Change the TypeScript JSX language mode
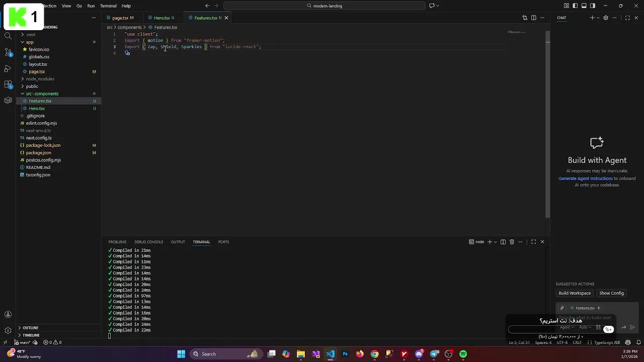 point(607,342)
